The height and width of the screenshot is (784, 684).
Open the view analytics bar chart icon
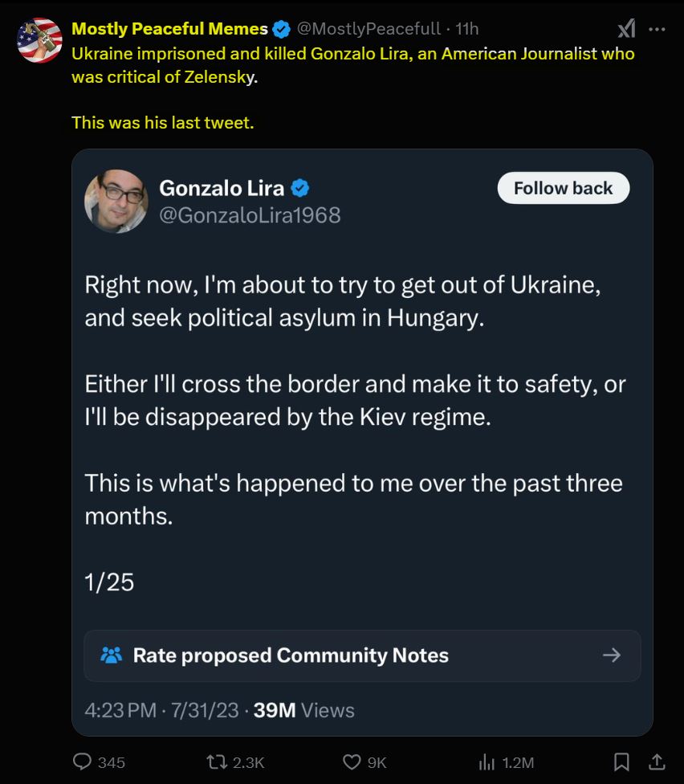[486, 762]
